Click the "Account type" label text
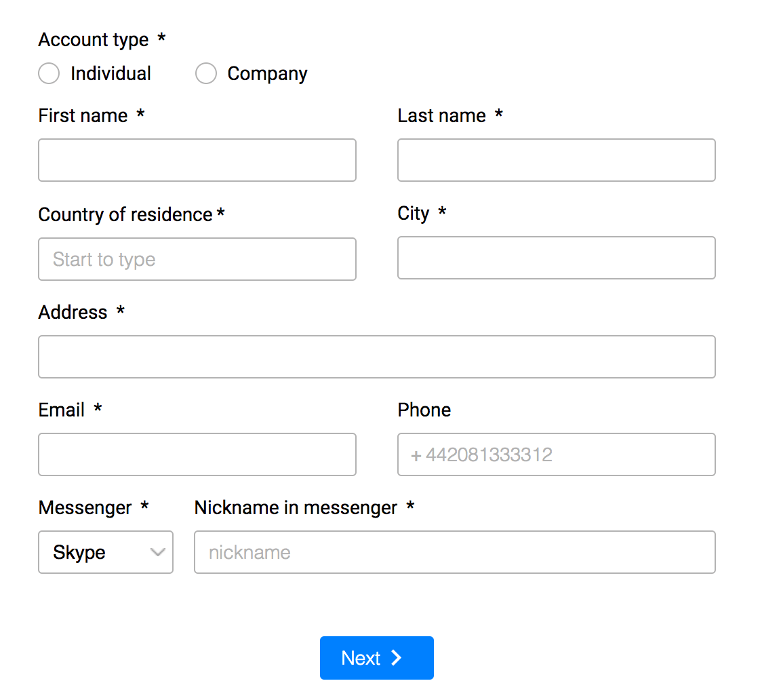The height and width of the screenshot is (700, 781). click(94, 40)
